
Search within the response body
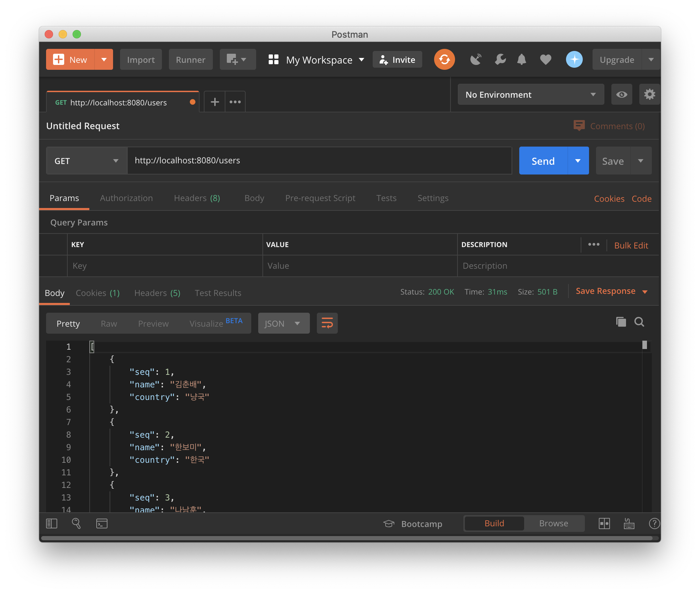coord(639,322)
